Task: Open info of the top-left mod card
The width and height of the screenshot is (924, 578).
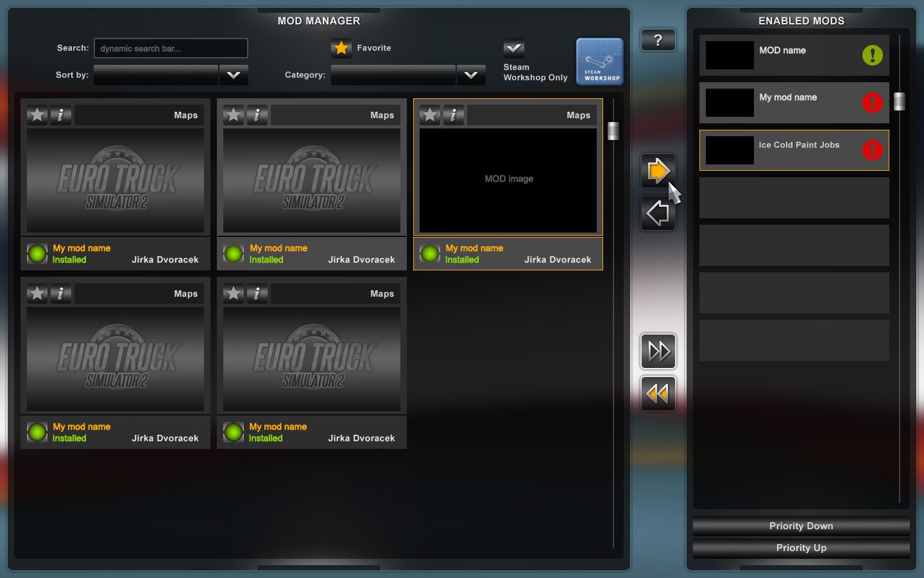Action: pyautogui.click(x=61, y=115)
